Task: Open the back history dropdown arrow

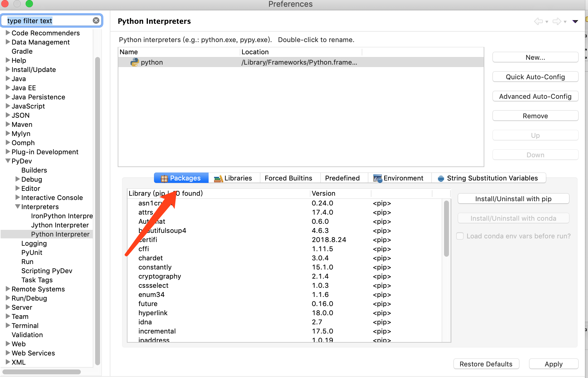Action: (x=547, y=22)
